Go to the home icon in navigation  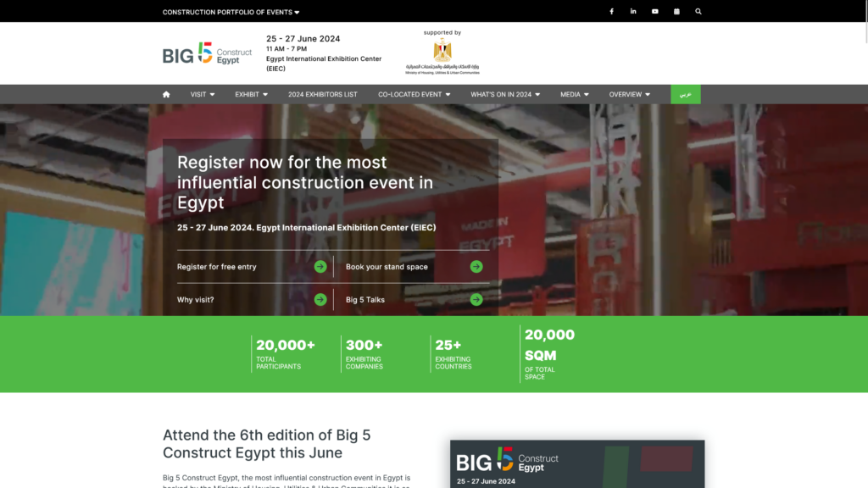click(x=166, y=95)
